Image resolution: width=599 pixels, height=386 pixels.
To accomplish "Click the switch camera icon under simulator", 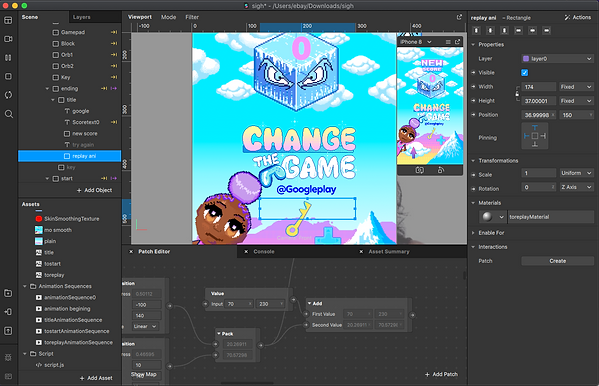I will point(419,170).
